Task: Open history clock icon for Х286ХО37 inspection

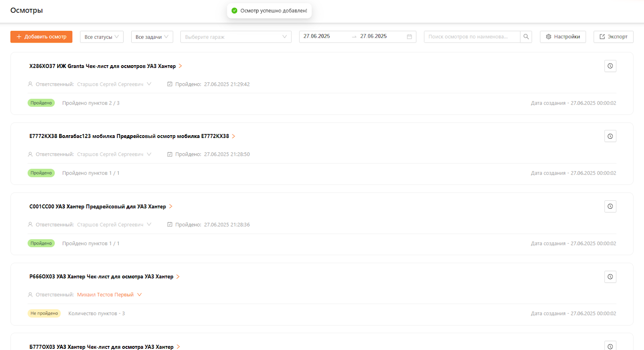Action: (x=610, y=66)
